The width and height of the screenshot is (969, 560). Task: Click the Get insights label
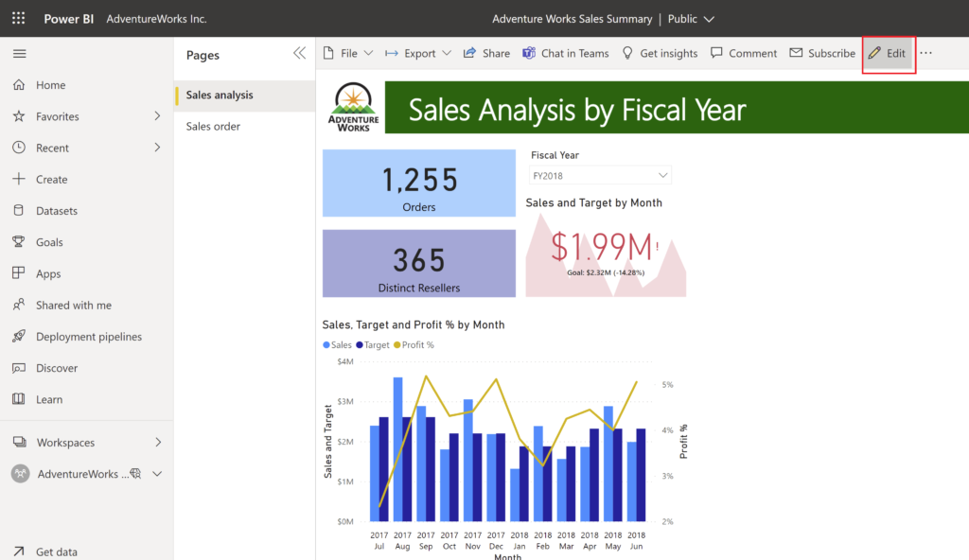coord(669,53)
